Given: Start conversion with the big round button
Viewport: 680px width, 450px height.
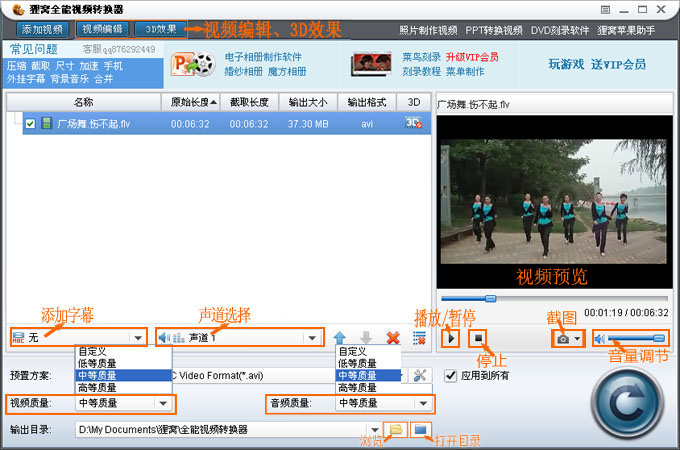Looking at the screenshot, I should point(628,403).
